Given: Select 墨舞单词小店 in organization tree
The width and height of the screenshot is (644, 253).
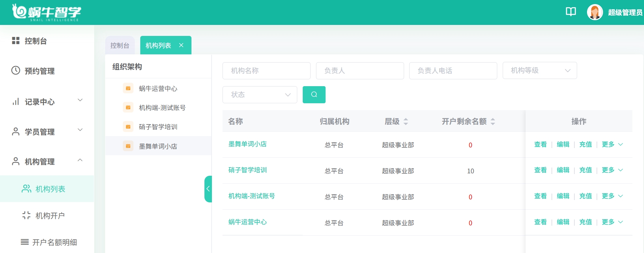Looking at the screenshot, I should (x=158, y=146).
